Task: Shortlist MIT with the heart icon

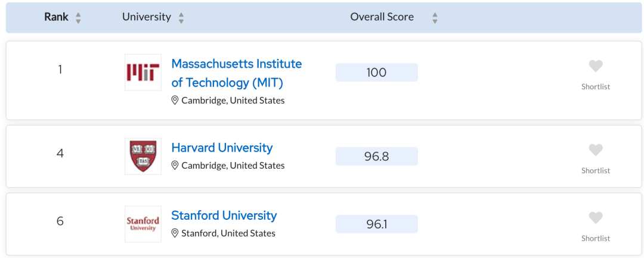Action: pyautogui.click(x=596, y=66)
